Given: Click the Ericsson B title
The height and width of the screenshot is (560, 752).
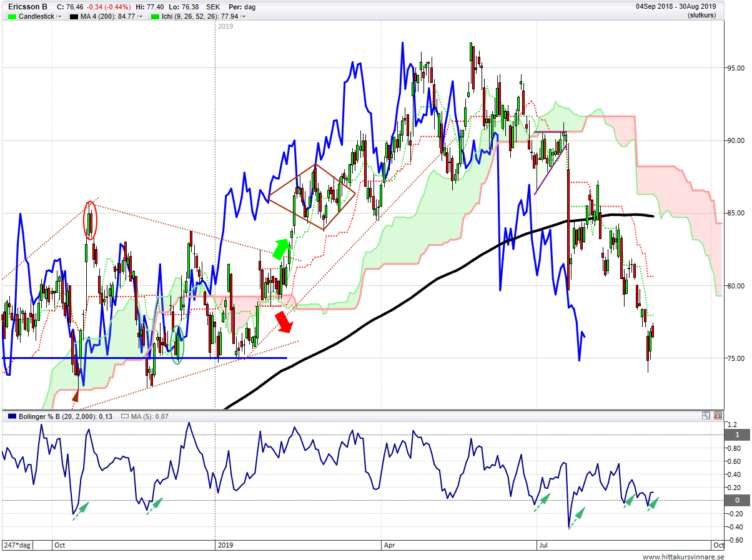Looking at the screenshot, I should (27, 6).
